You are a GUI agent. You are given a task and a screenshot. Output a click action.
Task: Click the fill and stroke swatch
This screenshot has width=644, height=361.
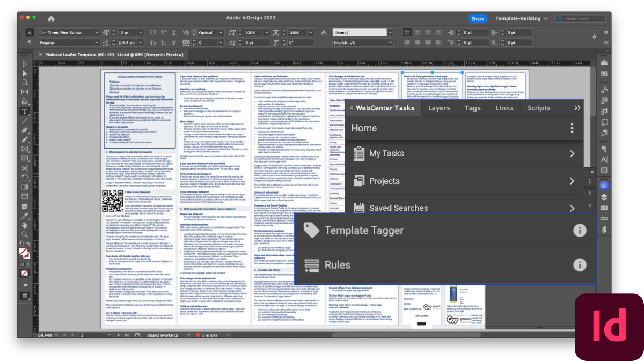(x=25, y=252)
